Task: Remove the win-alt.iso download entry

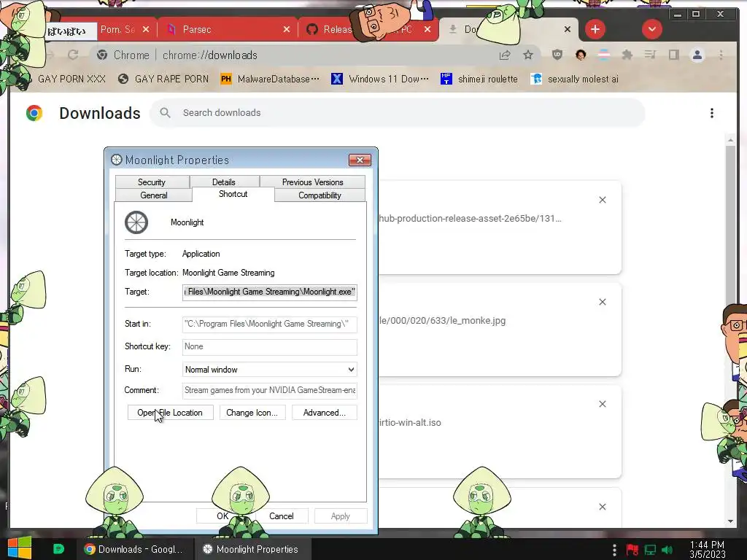Action: 602,404
